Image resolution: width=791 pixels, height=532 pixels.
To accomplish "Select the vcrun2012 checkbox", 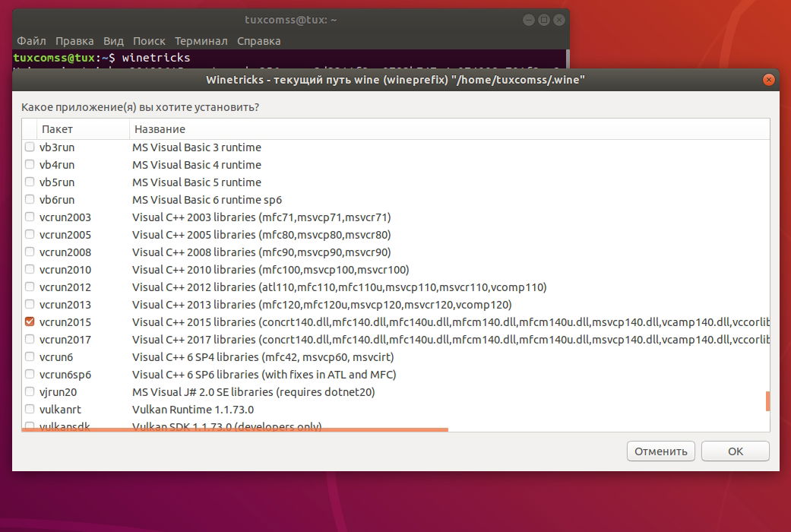I will pos(30,287).
